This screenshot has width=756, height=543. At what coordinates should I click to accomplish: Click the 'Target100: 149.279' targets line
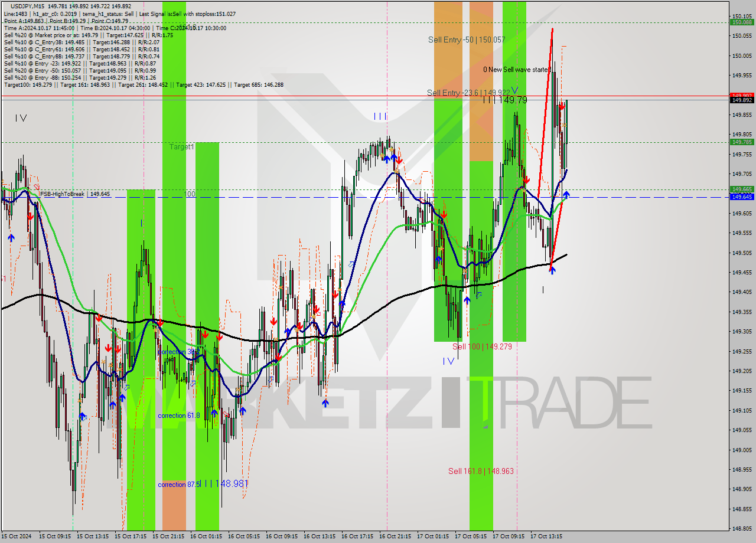point(144,84)
